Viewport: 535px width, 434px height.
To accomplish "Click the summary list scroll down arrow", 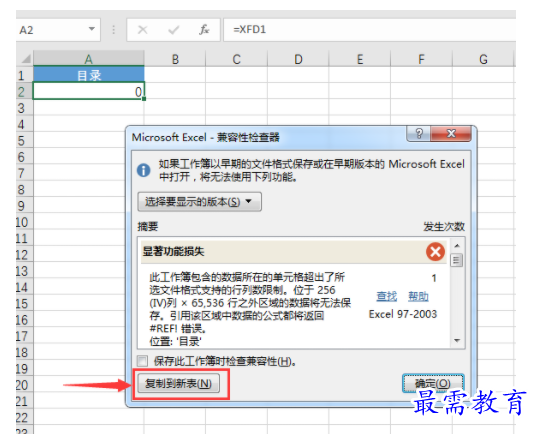I will tap(457, 340).
